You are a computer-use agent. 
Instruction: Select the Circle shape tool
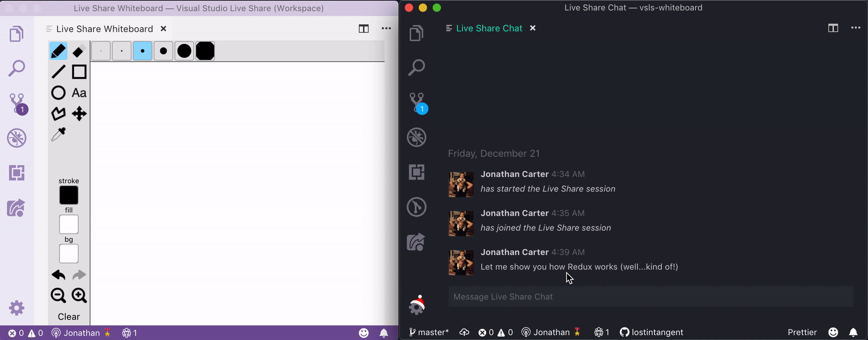click(x=58, y=93)
